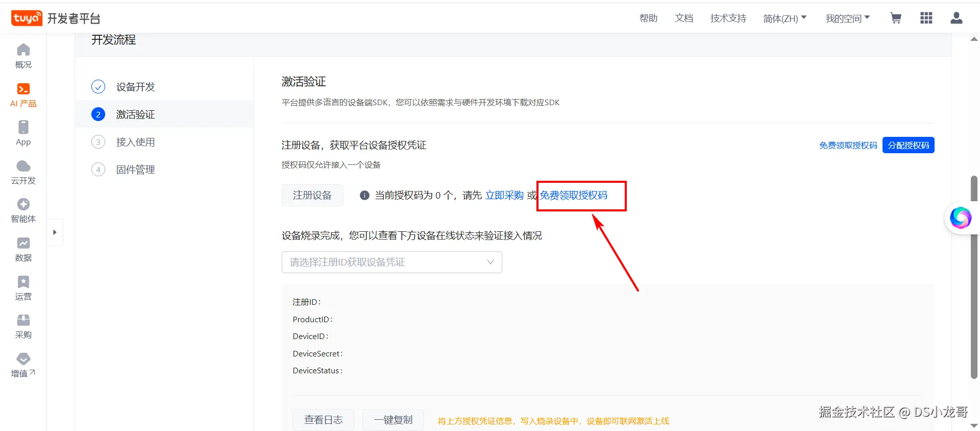The width and height of the screenshot is (980, 431).
Task: Open the shopping cart icon
Action: tap(896, 18)
